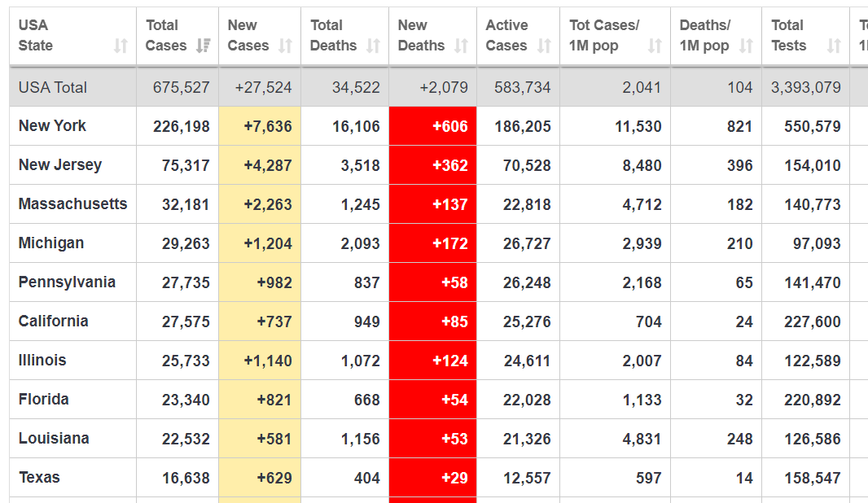Screen dimensions: 868x503
Task: Click Texas total tests 158,547
Action: tap(813, 478)
